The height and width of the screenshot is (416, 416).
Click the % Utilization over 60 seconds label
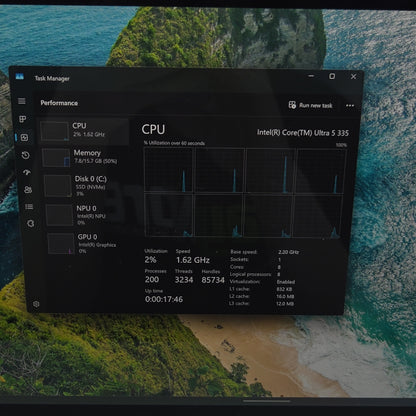(174, 143)
